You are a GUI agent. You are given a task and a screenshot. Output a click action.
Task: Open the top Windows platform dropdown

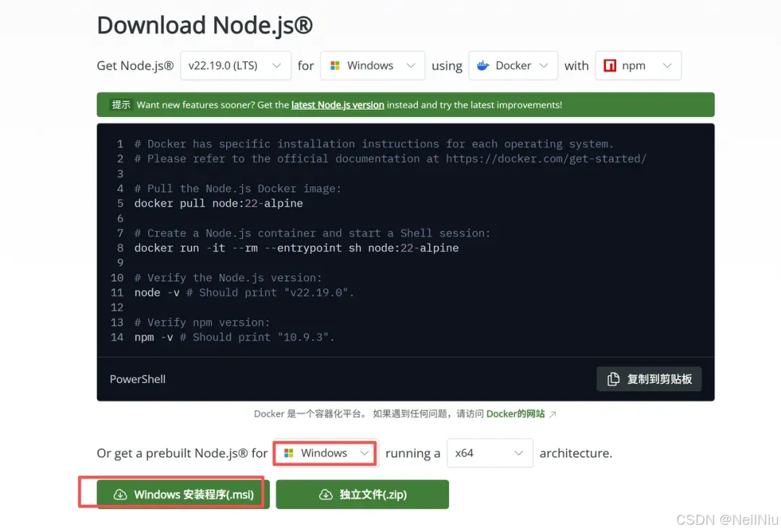click(x=372, y=66)
